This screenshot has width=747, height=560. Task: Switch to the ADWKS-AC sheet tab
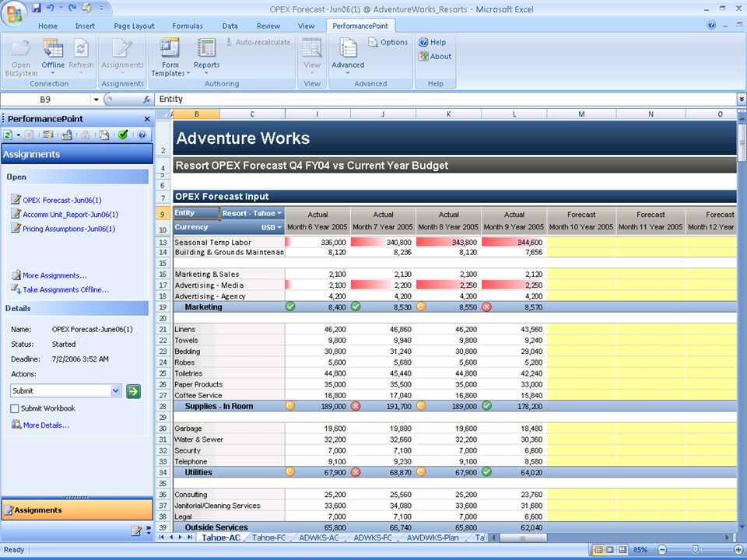[319, 537]
